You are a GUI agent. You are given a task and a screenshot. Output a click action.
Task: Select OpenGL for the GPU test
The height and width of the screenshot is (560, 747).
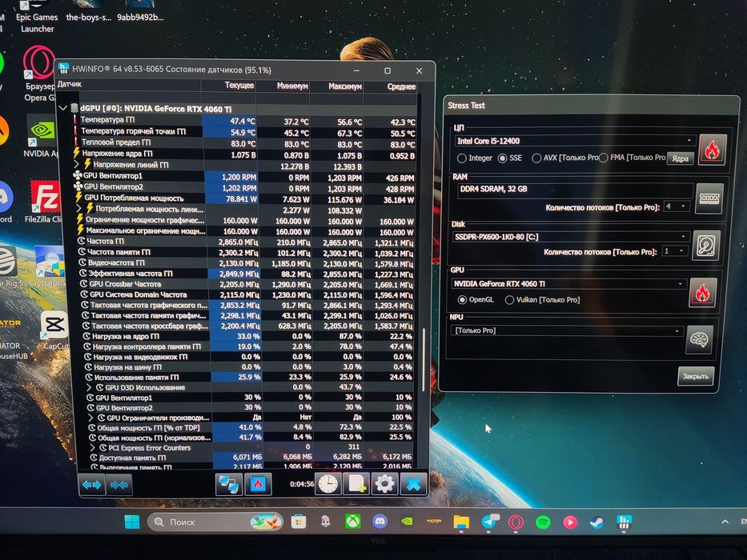point(476,299)
